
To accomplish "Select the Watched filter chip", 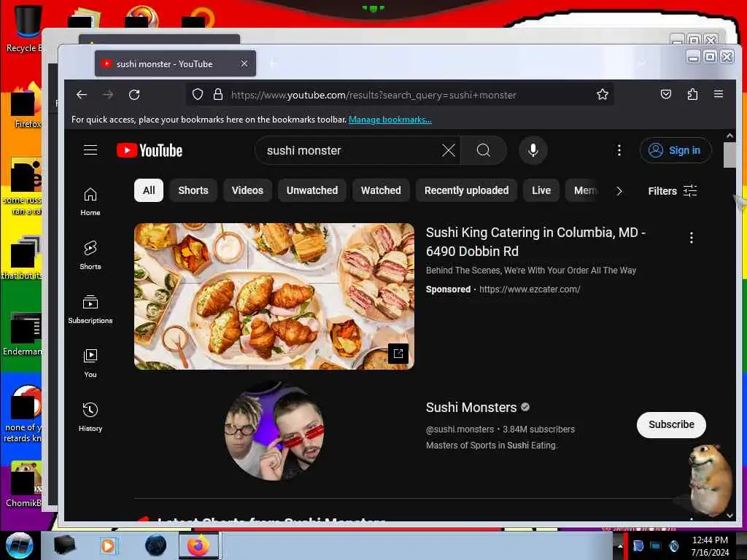I will tap(381, 190).
